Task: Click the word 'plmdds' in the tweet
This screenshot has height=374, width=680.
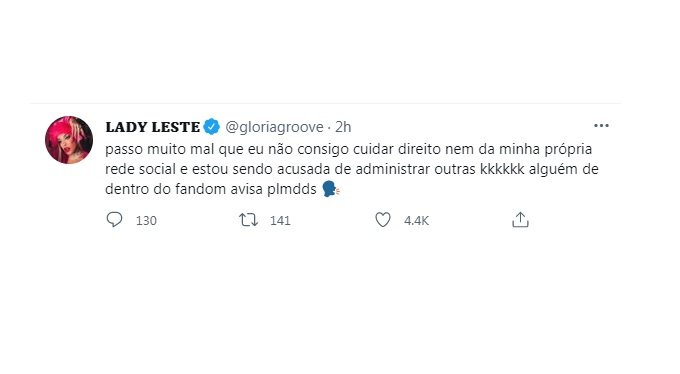Action: [x=292, y=190]
